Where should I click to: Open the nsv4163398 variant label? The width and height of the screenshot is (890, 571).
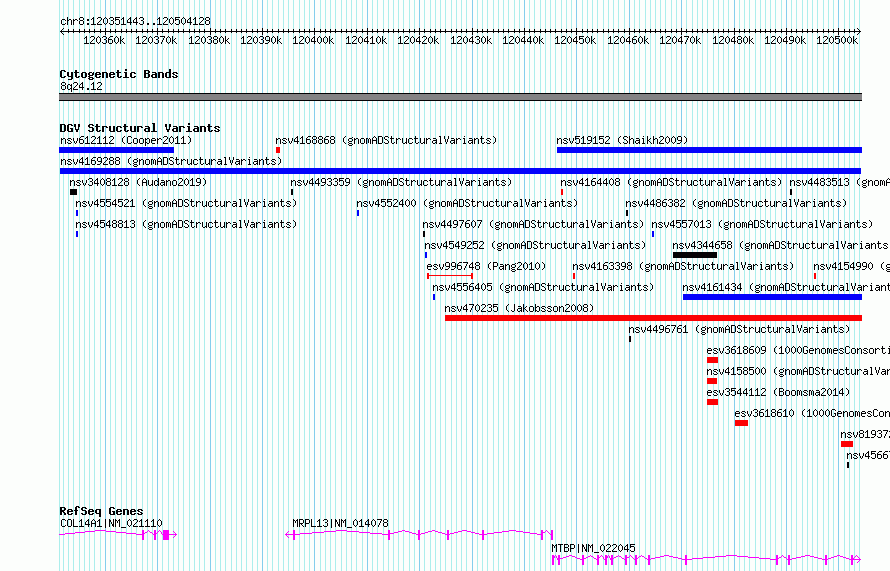coord(683,266)
